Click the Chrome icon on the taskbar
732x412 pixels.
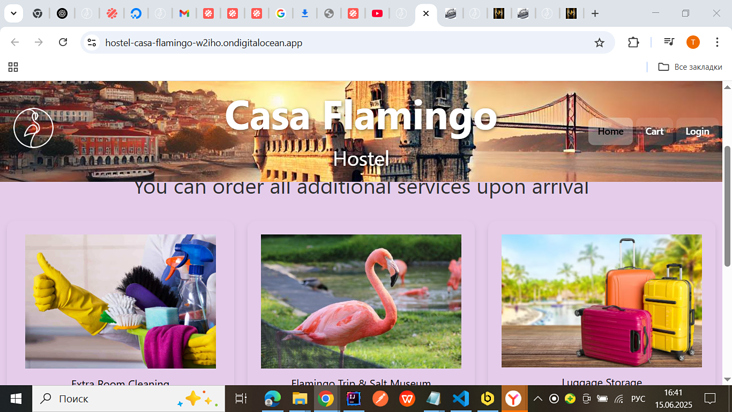click(x=326, y=398)
